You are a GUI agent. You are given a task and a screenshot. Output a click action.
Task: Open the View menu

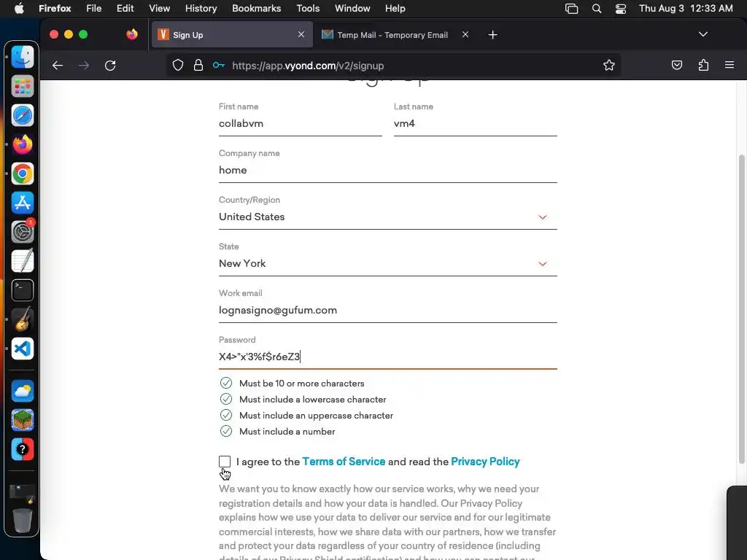pyautogui.click(x=159, y=9)
